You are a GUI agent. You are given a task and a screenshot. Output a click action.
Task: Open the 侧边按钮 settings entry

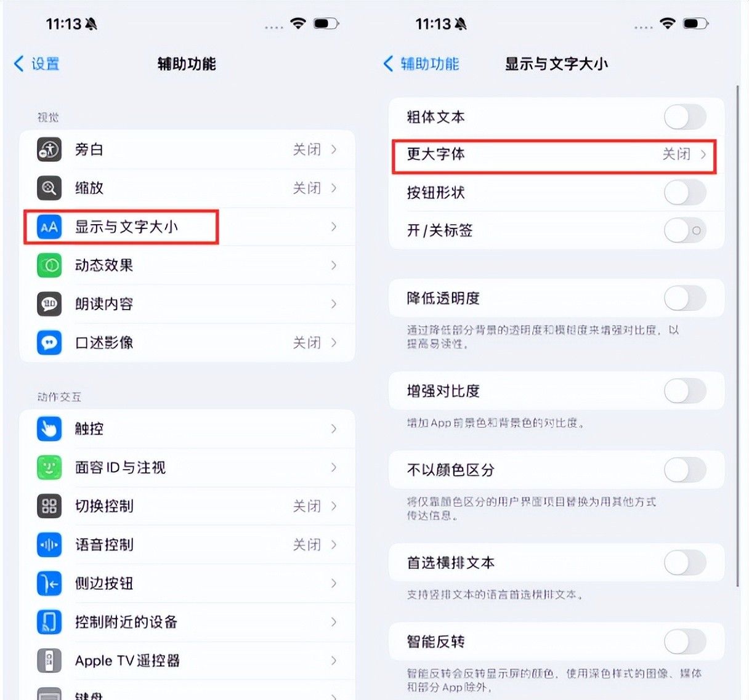187,584
